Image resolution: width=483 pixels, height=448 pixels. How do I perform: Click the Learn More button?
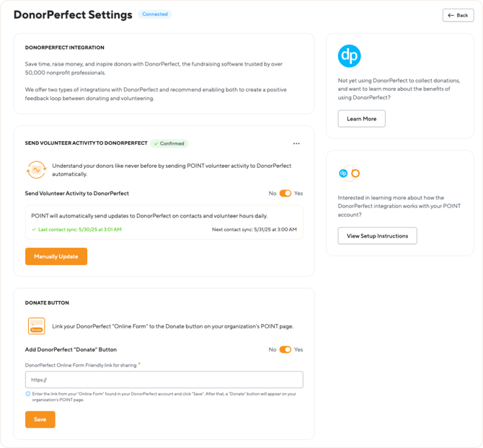pyautogui.click(x=361, y=119)
